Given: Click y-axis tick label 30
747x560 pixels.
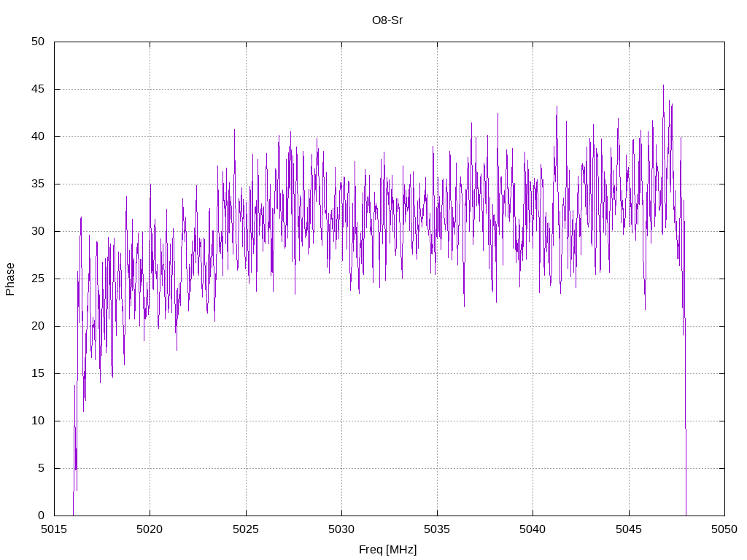Looking at the screenshot, I should pyautogui.click(x=38, y=231).
